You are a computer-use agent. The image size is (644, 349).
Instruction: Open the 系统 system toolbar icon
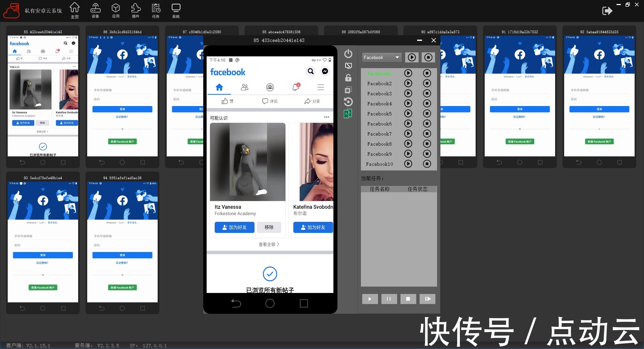(176, 10)
